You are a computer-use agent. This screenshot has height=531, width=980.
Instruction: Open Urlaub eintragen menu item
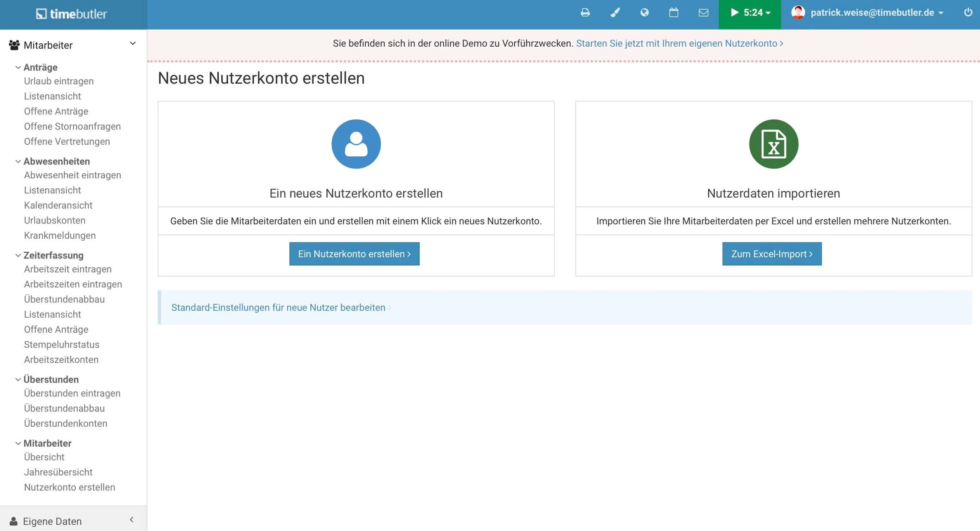[59, 81]
